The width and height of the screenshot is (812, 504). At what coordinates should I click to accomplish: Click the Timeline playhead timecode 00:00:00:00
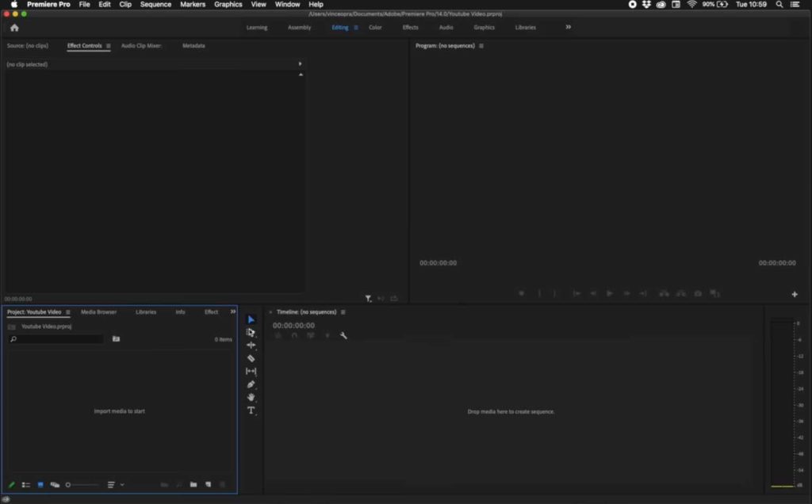[293, 326]
